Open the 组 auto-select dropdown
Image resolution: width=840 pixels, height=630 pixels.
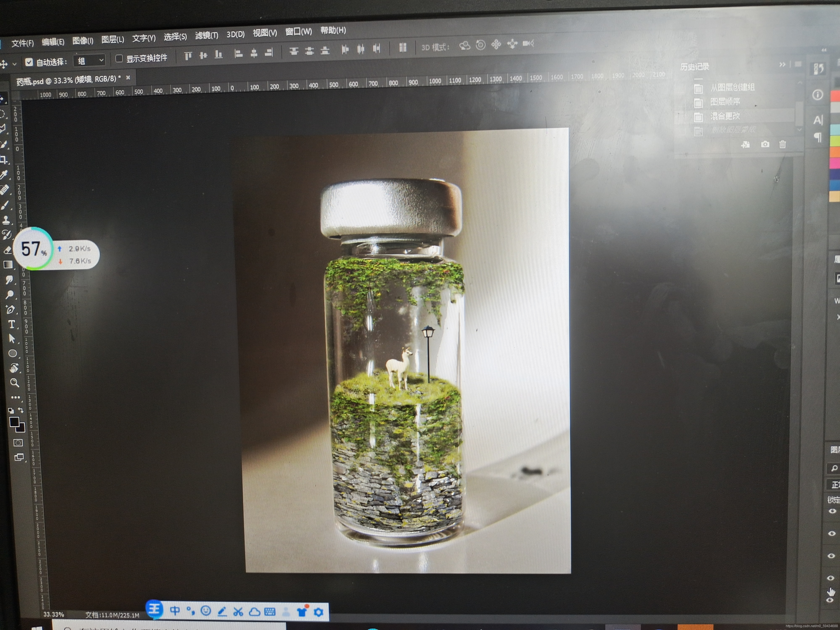pos(90,60)
